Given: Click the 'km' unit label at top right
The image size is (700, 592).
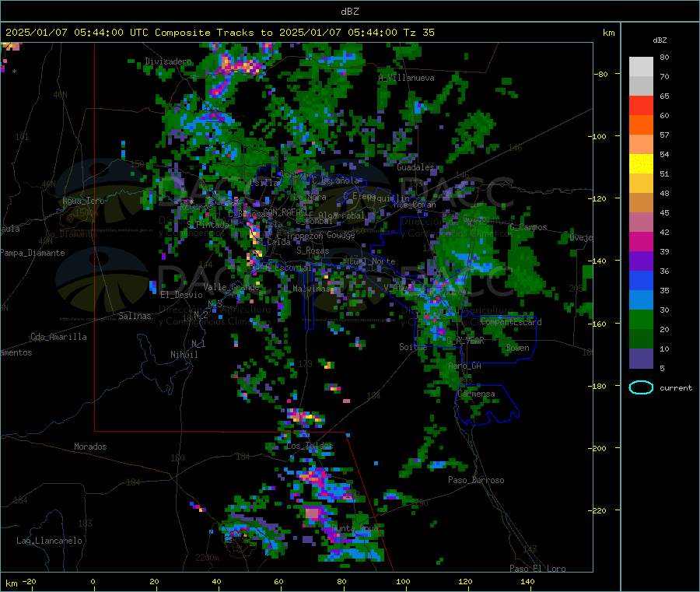Looking at the screenshot, I should click(x=608, y=33).
